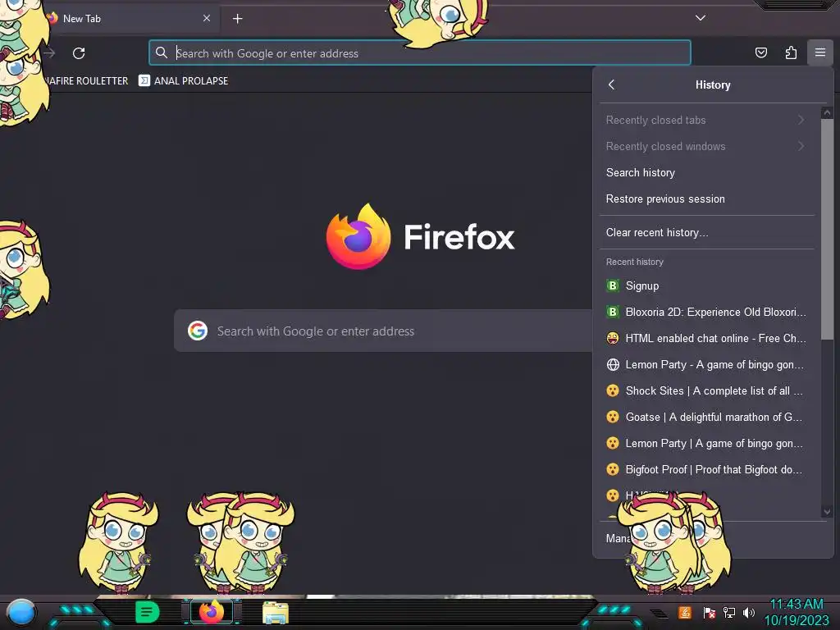Click the smiley icon beside HTML chat
Viewport: 840px width, 630px height.
click(x=613, y=338)
